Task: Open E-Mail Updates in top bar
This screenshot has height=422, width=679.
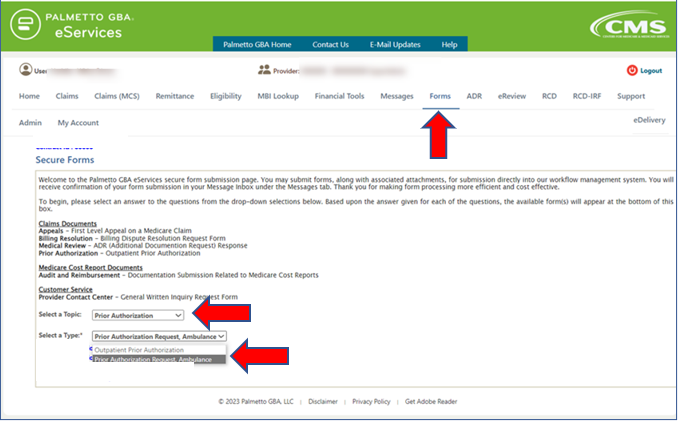Action: [395, 45]
